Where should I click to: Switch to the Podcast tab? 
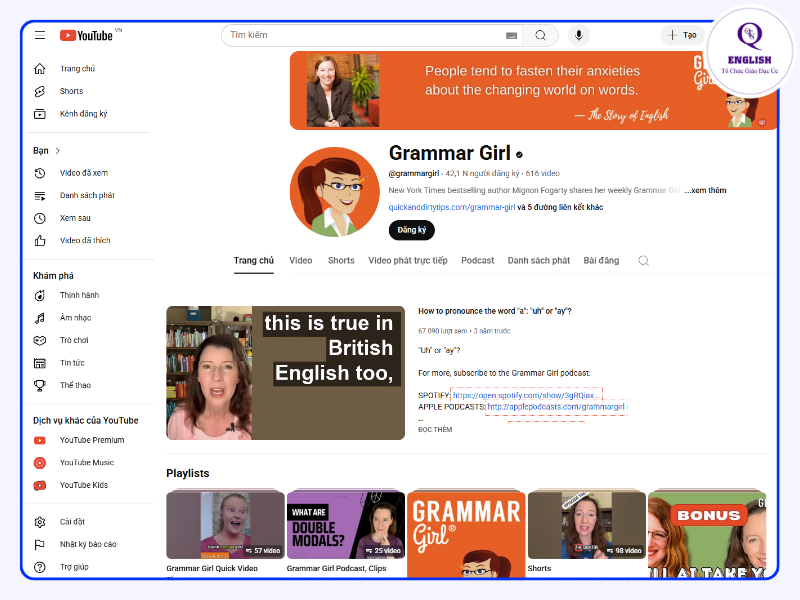pos(478,261)
